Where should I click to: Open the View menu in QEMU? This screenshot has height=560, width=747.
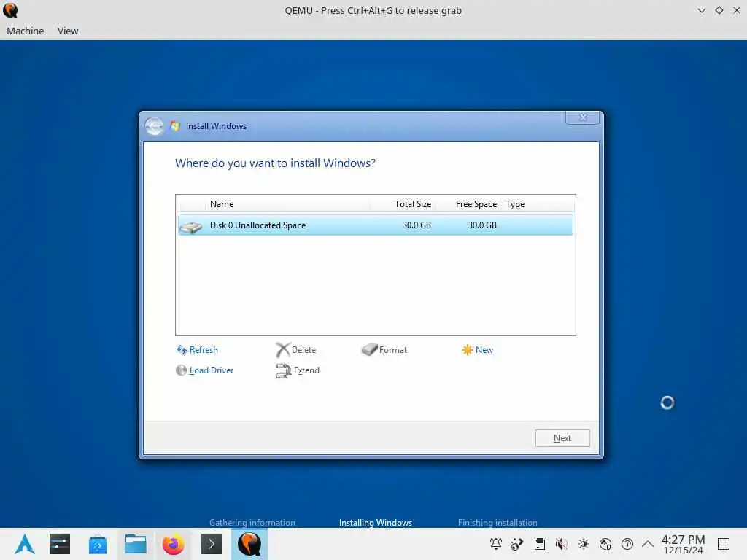point(68,31)
